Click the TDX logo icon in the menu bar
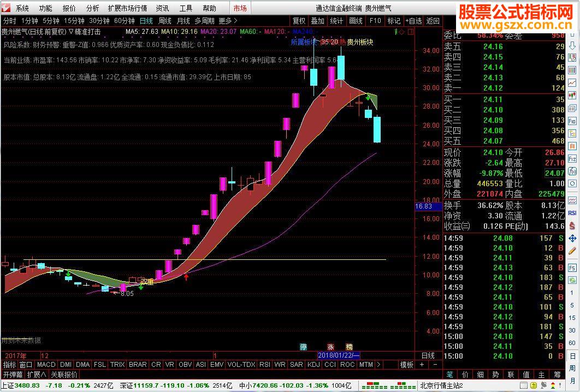The height and width of the screenshot is (392, 580). [6, 8]
